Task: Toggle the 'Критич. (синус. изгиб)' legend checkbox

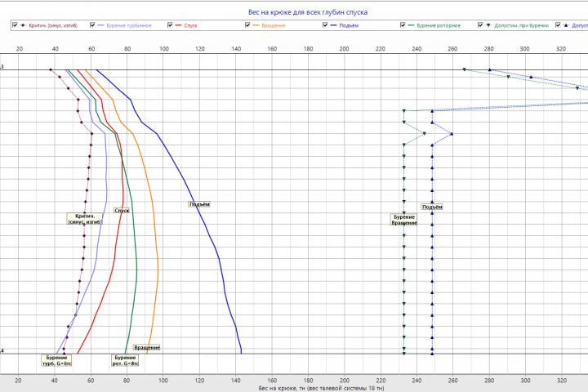Action: pos(15,25)
